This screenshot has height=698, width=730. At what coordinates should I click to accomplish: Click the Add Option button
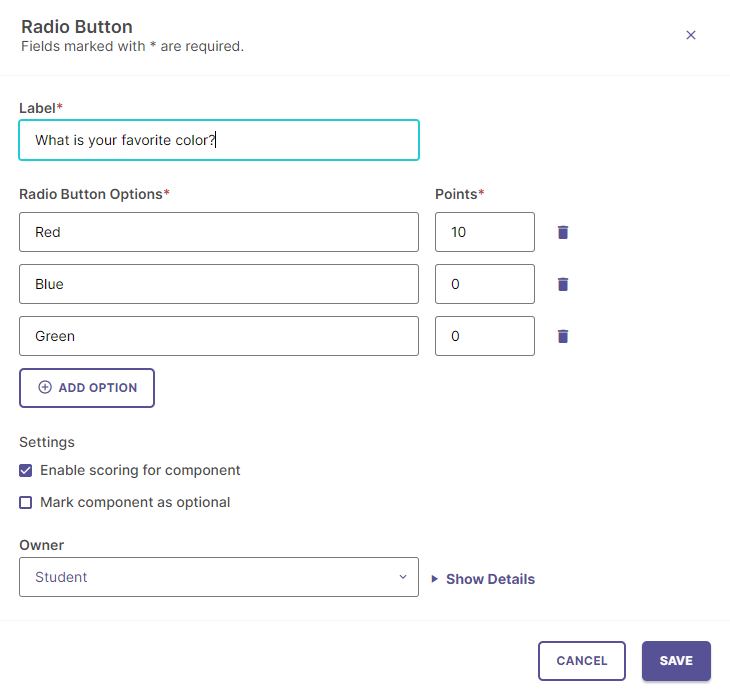coord(87,388)
